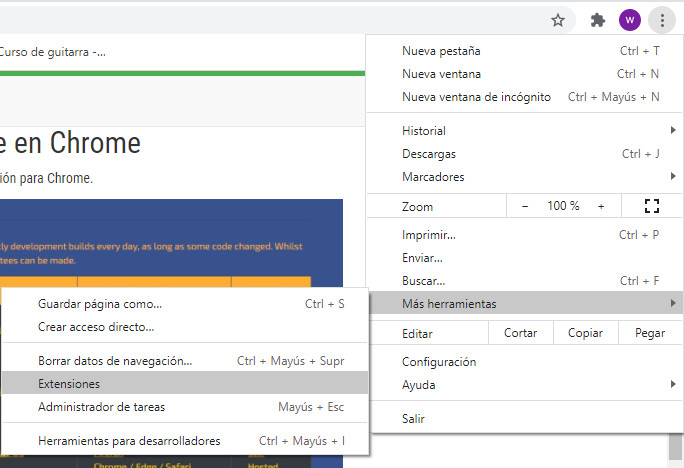Screen dimensions: 684x468
Task: Increase zoom with the plus button
Action: click(x=601, y=206)
